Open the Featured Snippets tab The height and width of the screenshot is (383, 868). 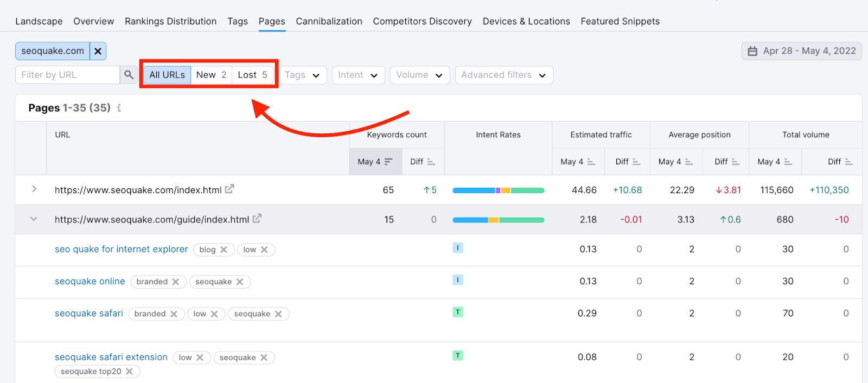(x=620, y=21)
